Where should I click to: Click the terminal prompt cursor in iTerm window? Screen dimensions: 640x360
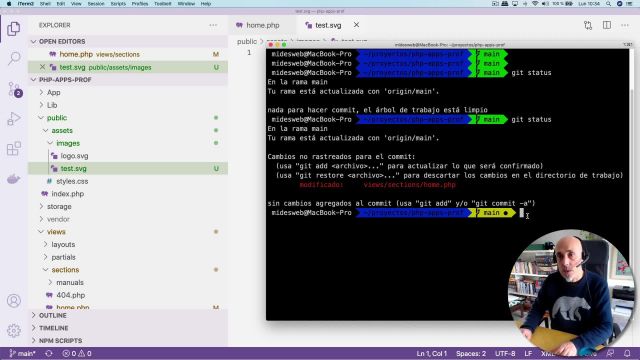point(521,213)
